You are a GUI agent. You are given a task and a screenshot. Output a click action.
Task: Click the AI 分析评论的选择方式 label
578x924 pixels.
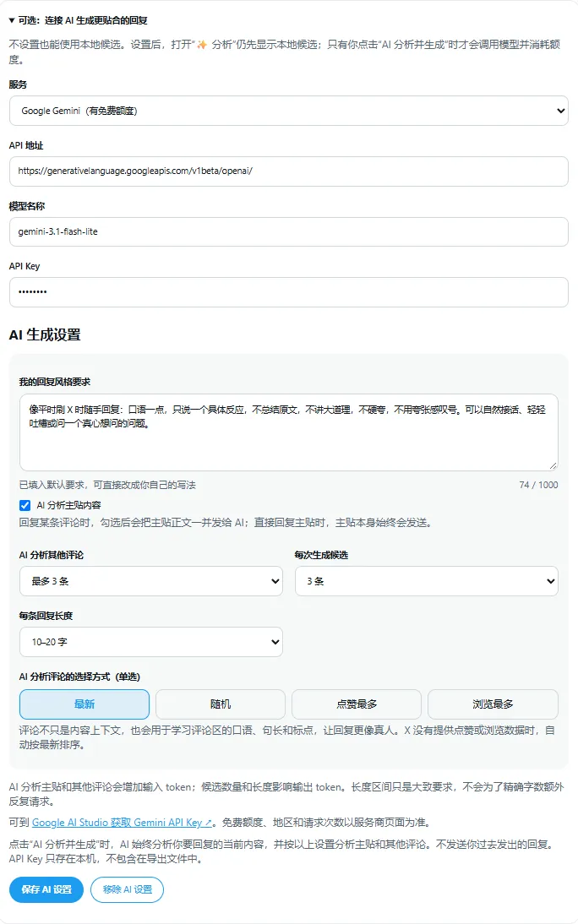tap(79, 677)
